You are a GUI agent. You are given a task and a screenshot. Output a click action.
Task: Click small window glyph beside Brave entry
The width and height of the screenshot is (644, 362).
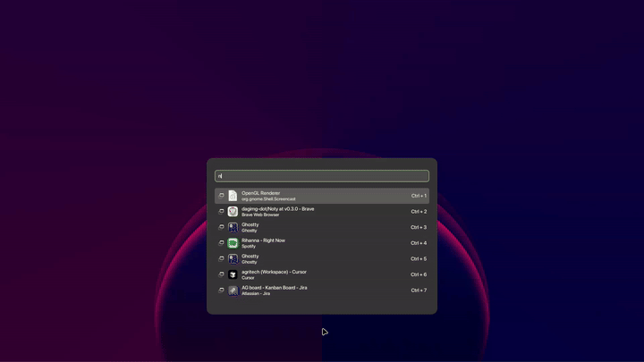(x=222, y=211)
